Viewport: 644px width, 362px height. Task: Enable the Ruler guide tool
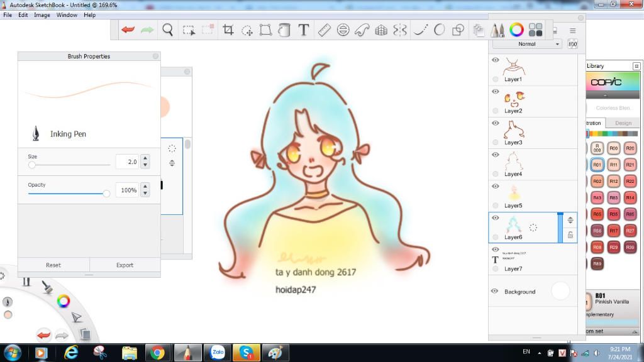[x=324, y=30]
